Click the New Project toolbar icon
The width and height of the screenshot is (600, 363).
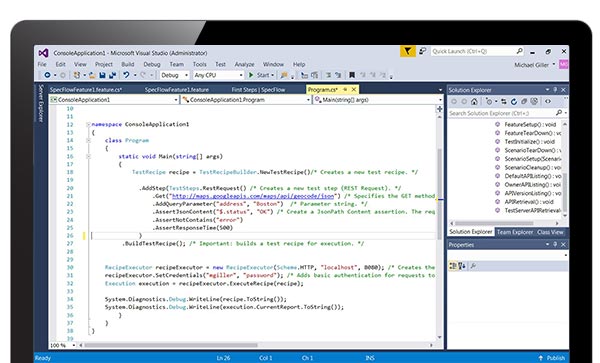click(77, 75)
